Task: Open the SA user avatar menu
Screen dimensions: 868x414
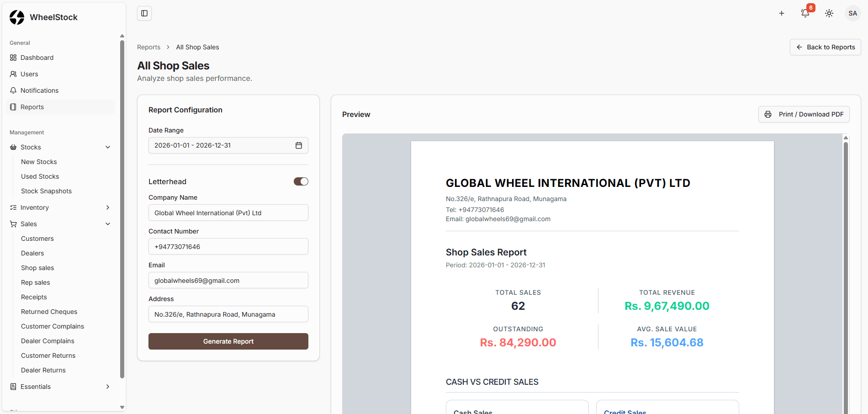Action: [852, 13]
